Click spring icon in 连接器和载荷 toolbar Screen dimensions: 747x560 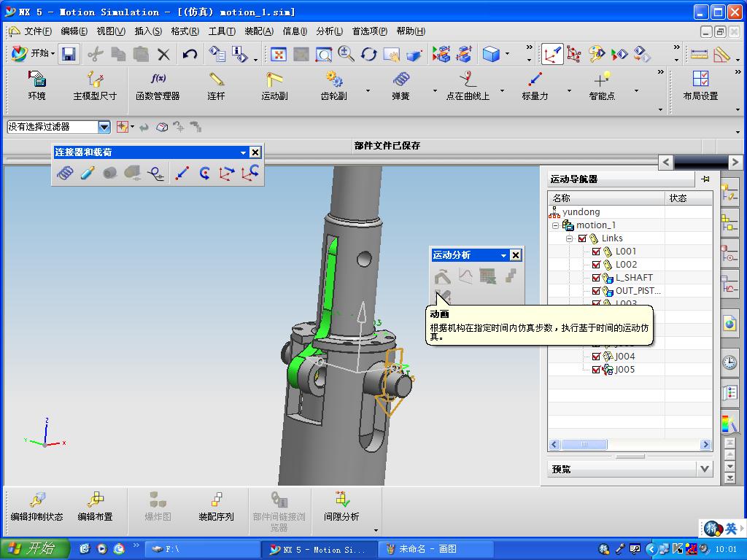(65, 173)
